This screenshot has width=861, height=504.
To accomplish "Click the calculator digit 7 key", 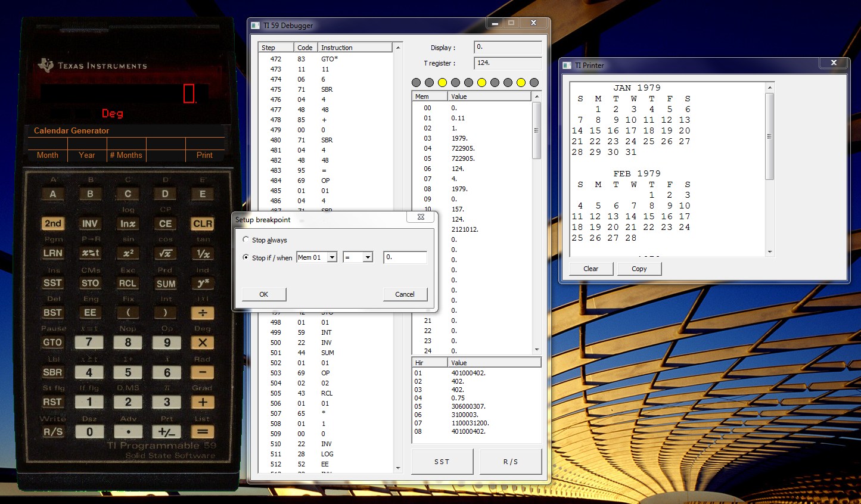I will click(89, 342).
